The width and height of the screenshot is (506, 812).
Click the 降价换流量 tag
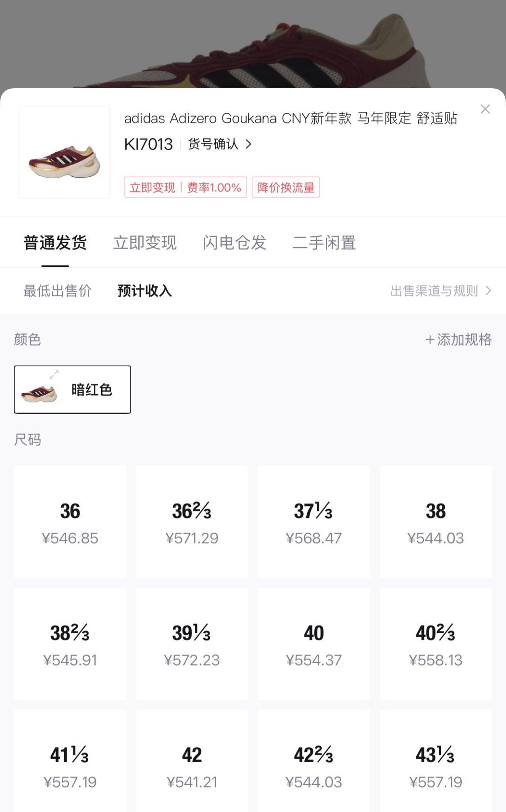(x=286, y=187)
